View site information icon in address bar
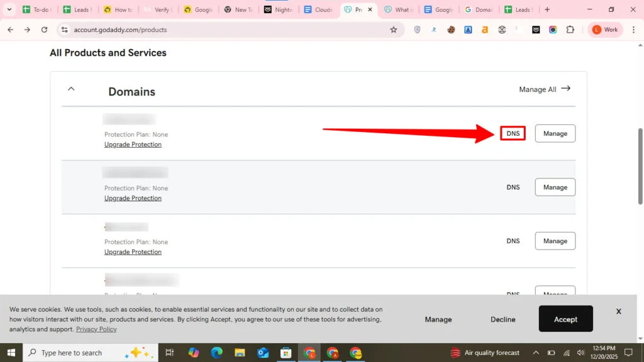 65,30
